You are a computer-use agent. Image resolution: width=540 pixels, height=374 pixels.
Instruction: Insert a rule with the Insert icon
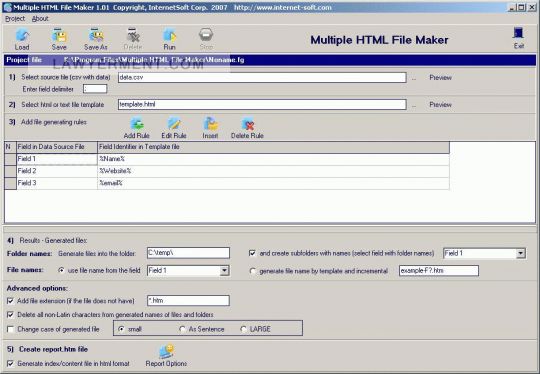pyautogui.click(x=210, y=128)
